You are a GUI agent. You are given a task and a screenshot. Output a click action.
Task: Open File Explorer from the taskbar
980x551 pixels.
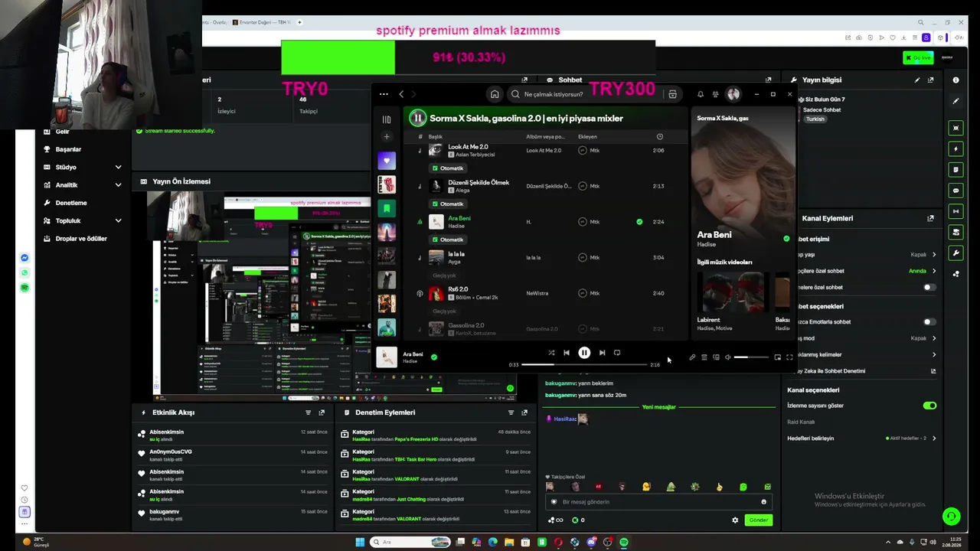pyautogui.click(x=508, y=543)
